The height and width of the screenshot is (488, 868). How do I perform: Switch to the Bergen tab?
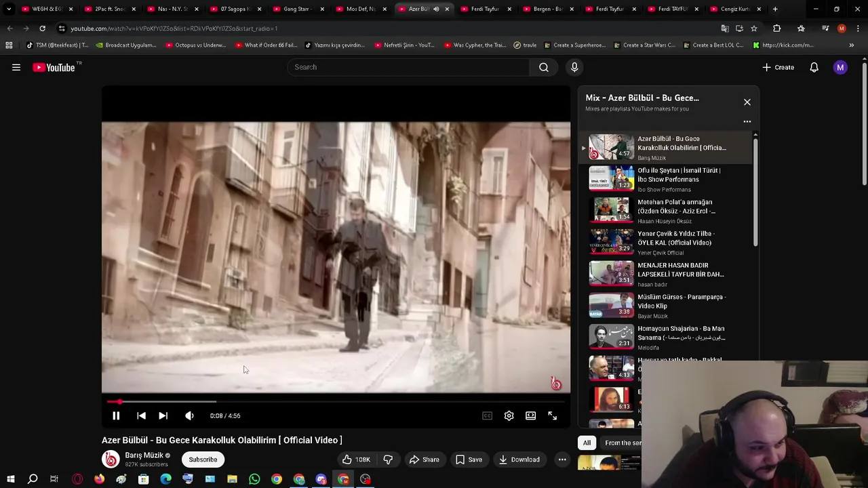(548, 9)
